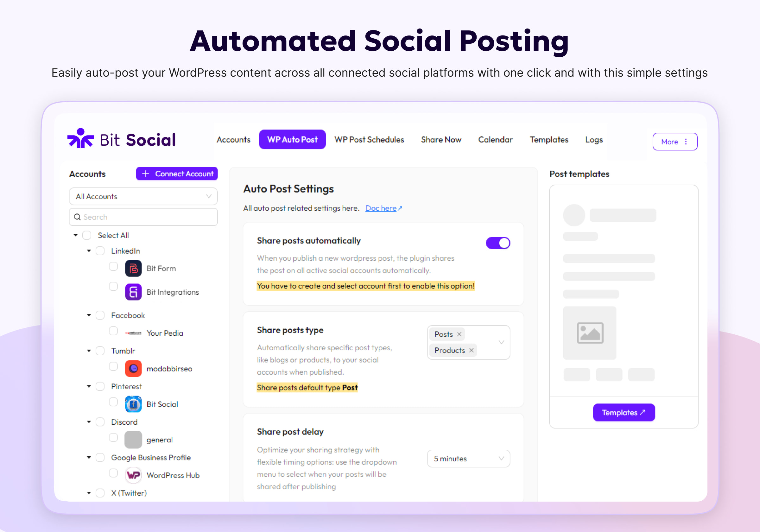This screenshot has width=760, height=532.
Task: Select the Share post delay dropdown
Action: tap(467, 459)
